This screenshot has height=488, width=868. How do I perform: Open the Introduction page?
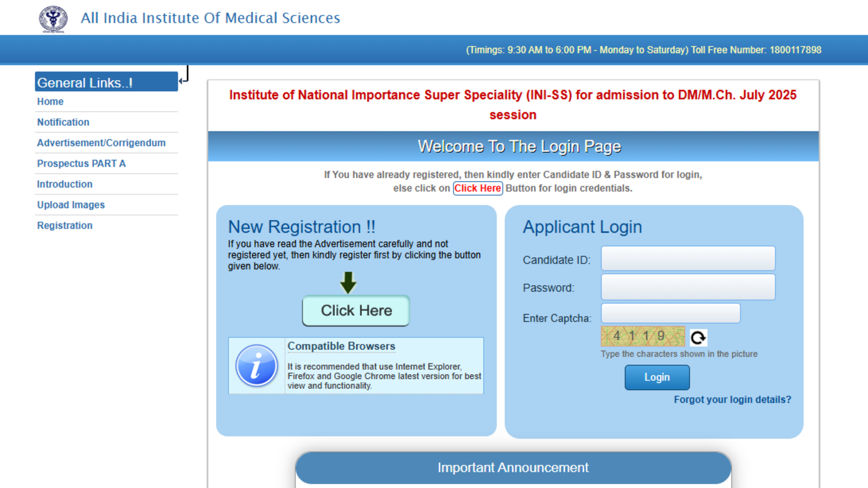click(64, 184)
